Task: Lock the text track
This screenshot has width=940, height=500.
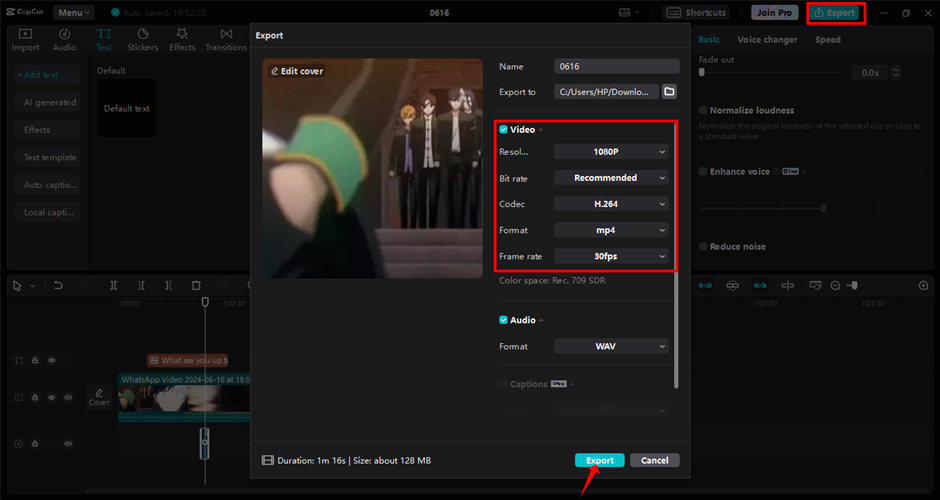Action: [35, 360]
